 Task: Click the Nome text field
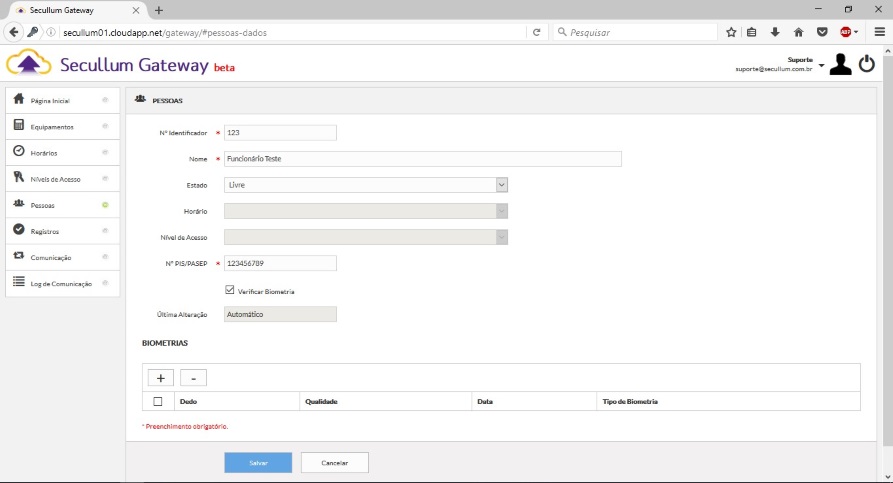(422, 159)
